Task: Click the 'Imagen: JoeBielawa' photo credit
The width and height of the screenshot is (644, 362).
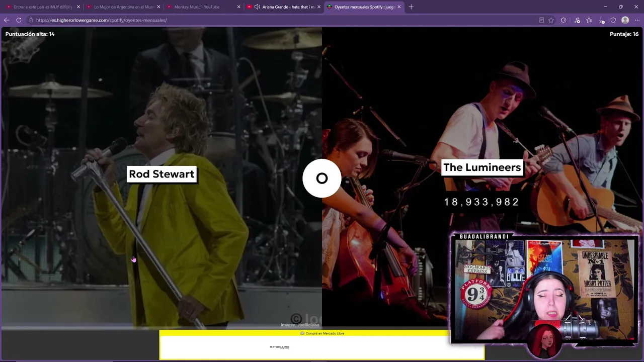Action: coord(300,325)
